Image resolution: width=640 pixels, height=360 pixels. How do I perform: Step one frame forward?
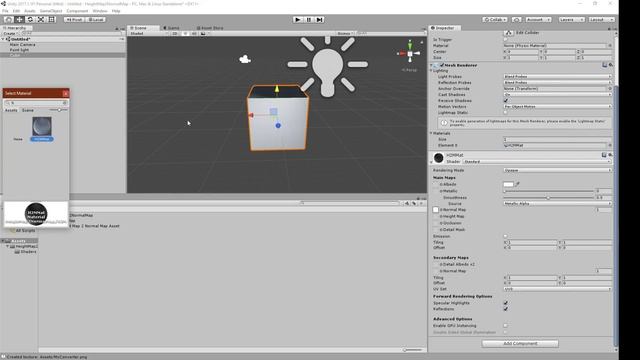click(320, 20)
